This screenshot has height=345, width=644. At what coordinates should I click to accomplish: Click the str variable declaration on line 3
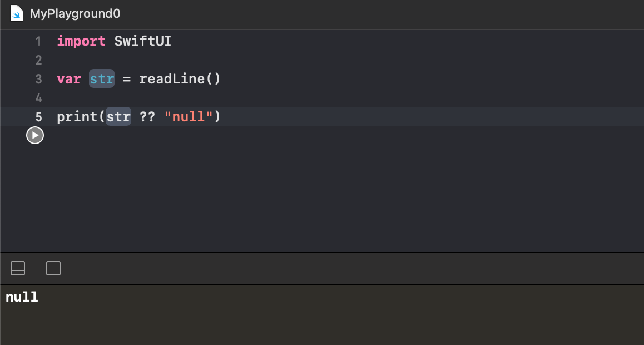(x=102, y=79)
